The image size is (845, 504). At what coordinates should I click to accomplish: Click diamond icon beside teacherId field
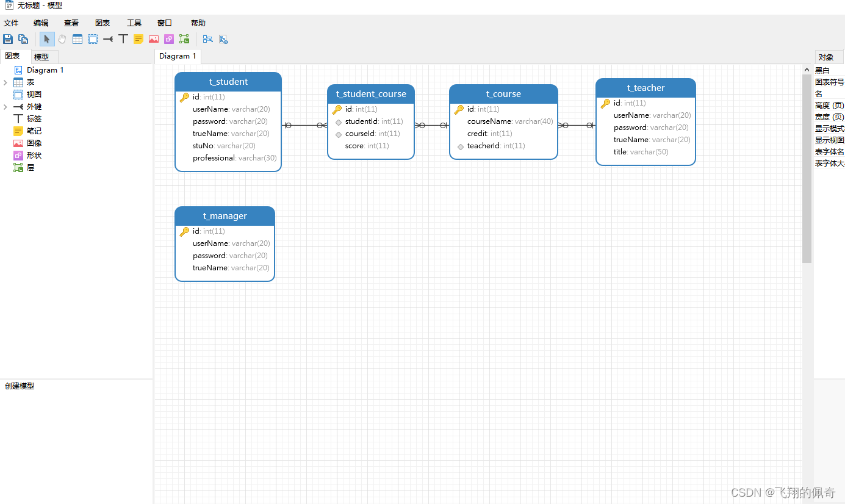461,146
